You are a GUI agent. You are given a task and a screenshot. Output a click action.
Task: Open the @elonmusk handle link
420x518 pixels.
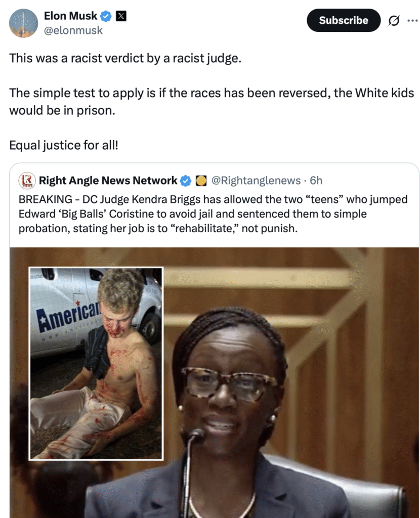coord(73,30)
